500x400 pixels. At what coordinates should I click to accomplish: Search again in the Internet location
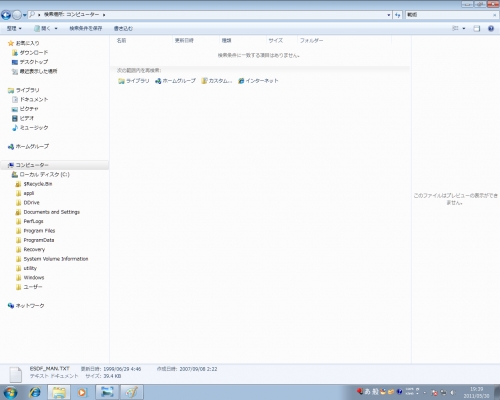pyautogui.click(x=258, y=81)
